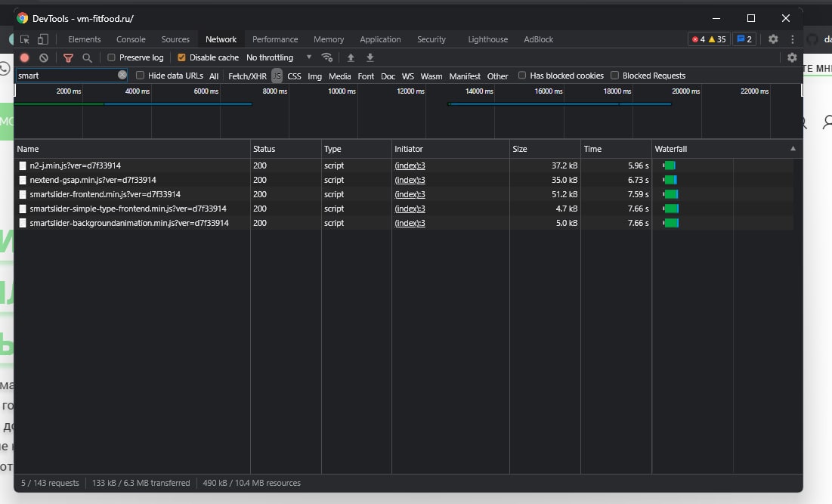Select the smartslider-backgroundanimation.min.js request name
The width and height of the screenshot is (832, 504).
(x=129, y=223)
